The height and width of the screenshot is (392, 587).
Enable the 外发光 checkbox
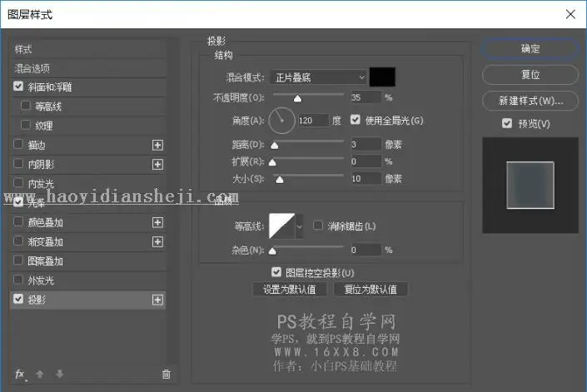pos(18,280)
